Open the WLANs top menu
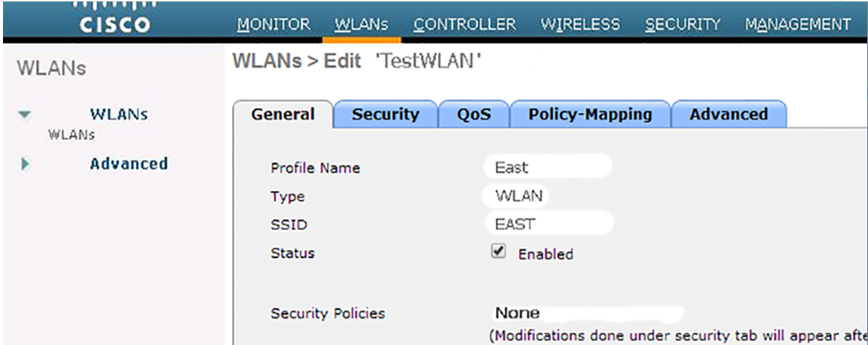This screenshot has width=868, height=345. click(361, 24)
